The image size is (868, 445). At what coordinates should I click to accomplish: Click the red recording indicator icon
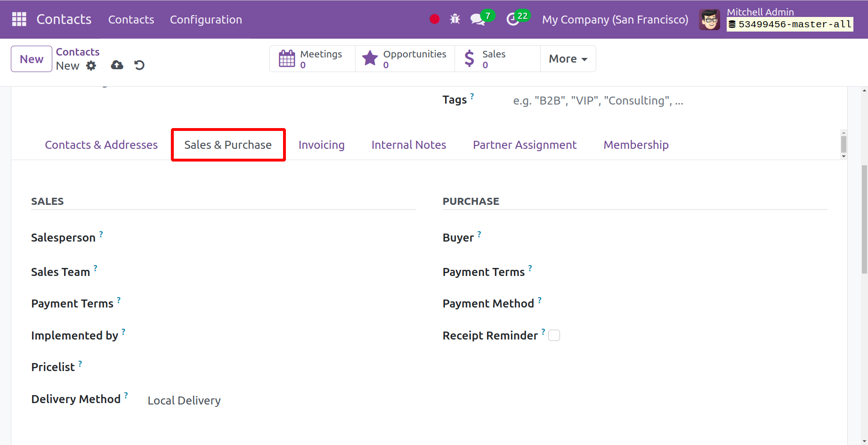[x=434, y=19]
